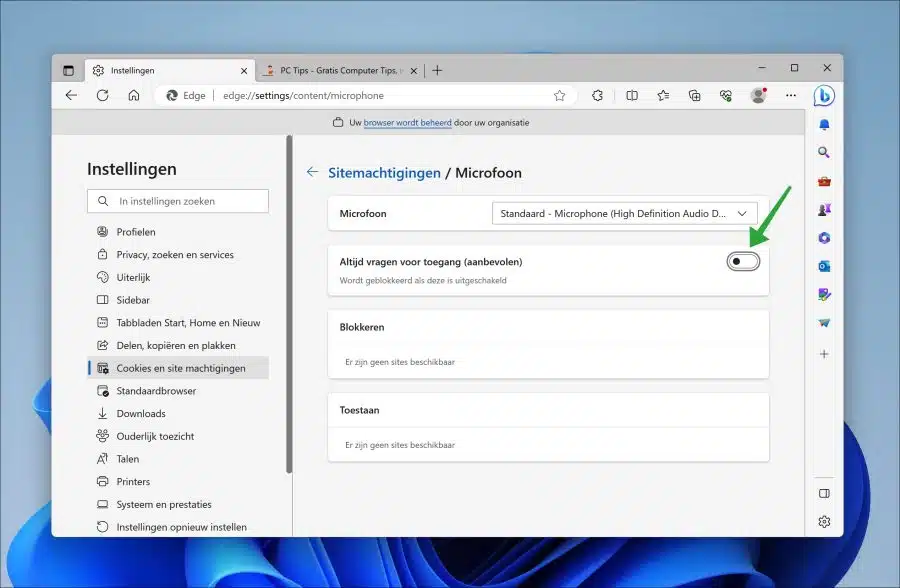
Task: Open the sidebar Designer icon
Action: (824, 295)
